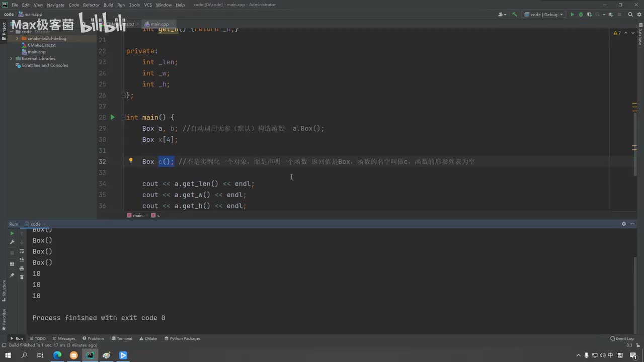Open Run panel options gear
The height and width of the screenshot is (362, 644).
point(624,224)
